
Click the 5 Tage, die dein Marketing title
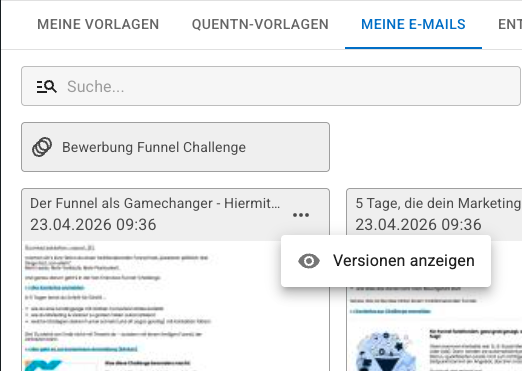click(x=438, y=203)
